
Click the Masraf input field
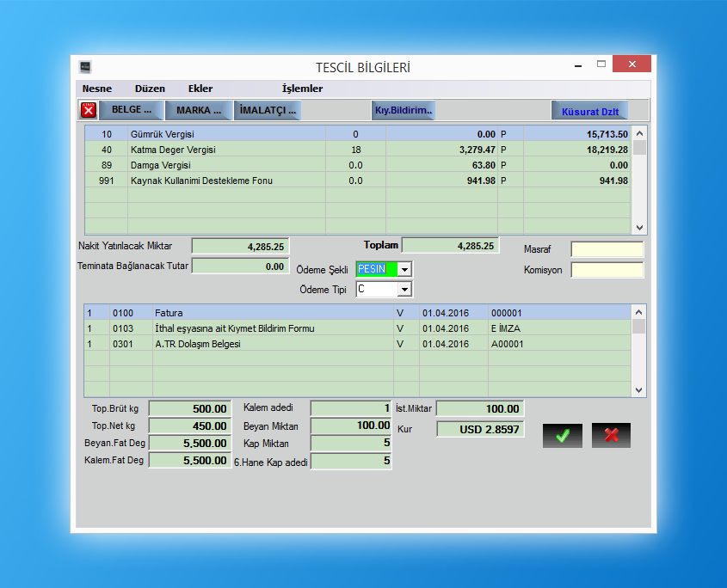[607, 249]
